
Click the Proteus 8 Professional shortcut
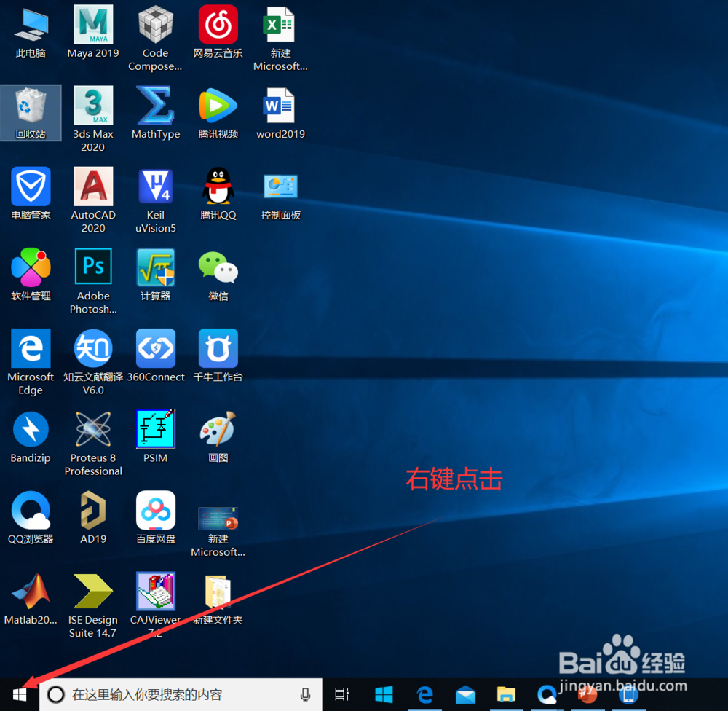[93, 443]
